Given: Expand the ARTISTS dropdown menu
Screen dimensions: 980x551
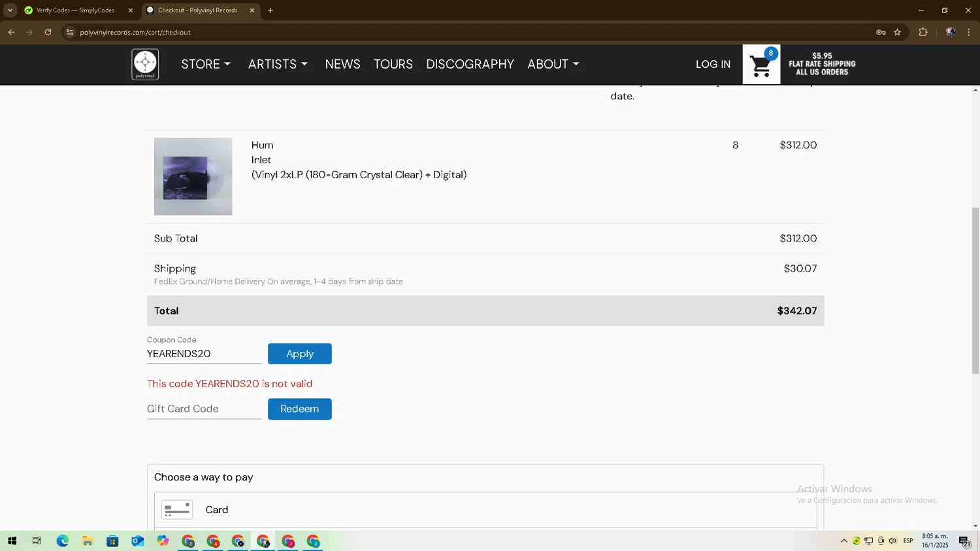Looking at the screenshot, I should click(278, 64).
